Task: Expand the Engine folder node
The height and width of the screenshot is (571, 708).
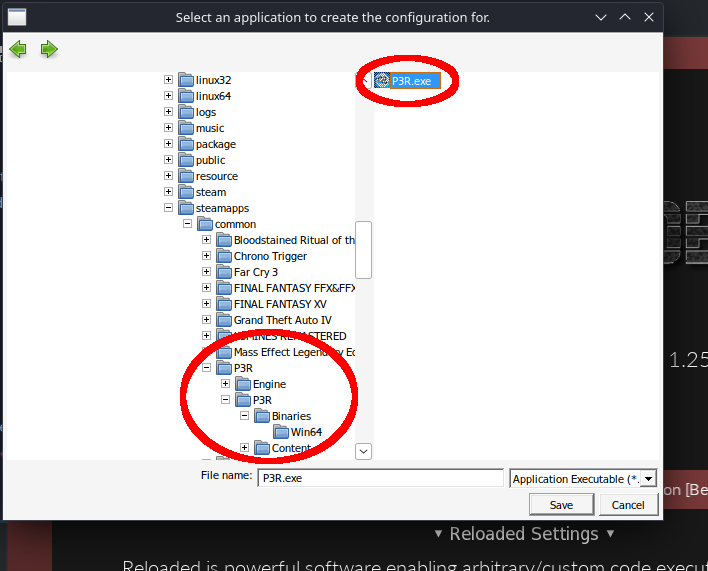Action: coord(225,384)
